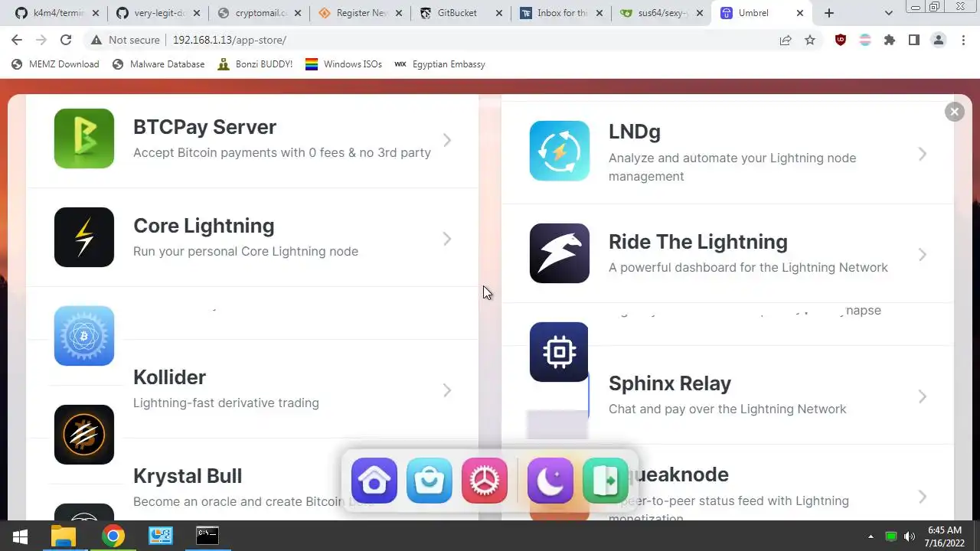Click the dark blue chip app icon
This screenshot has height=551, width=980.
pyautogui.click(x=560, y=352)
